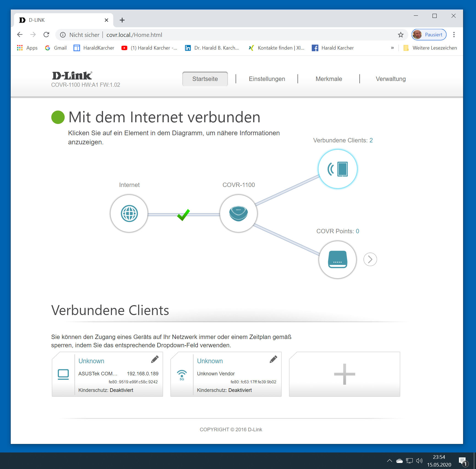The height and width of the screenshot is (469, 476).
Task: Open the Pausiert profile button
Action: (429, 35)
